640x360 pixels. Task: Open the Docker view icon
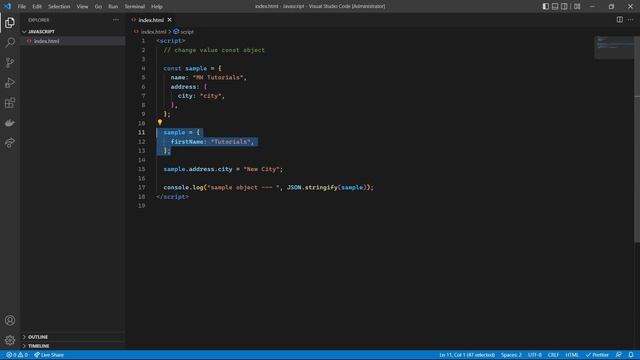[10, 122]
